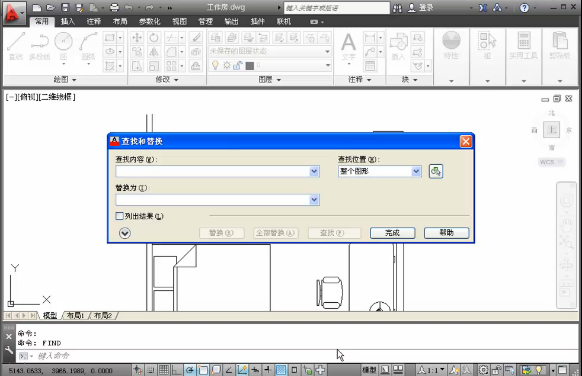582x376 pixels.
Task: Open the 注释 ribbon tab
Action: click(94, 22)
